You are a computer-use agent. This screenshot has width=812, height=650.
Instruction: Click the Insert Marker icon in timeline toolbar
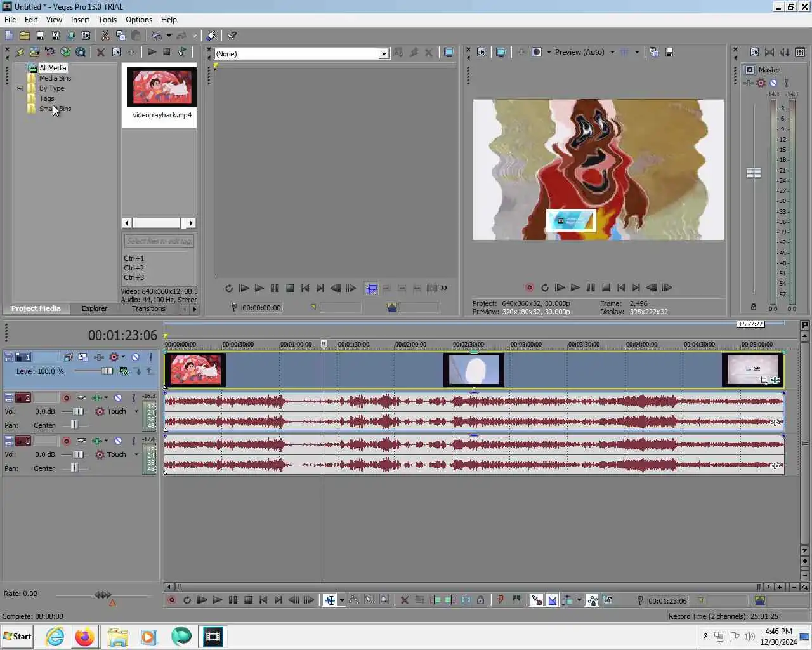pyautogui.click(x=501, y=600)
